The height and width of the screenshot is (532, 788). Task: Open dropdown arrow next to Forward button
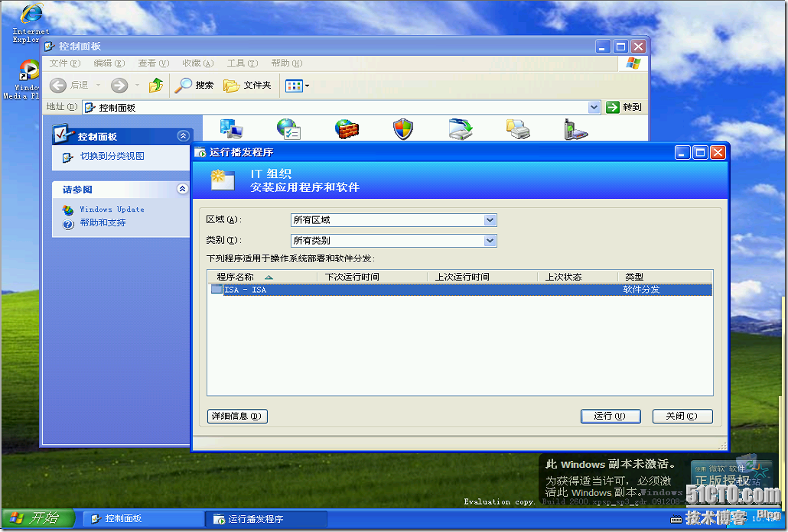137,86
